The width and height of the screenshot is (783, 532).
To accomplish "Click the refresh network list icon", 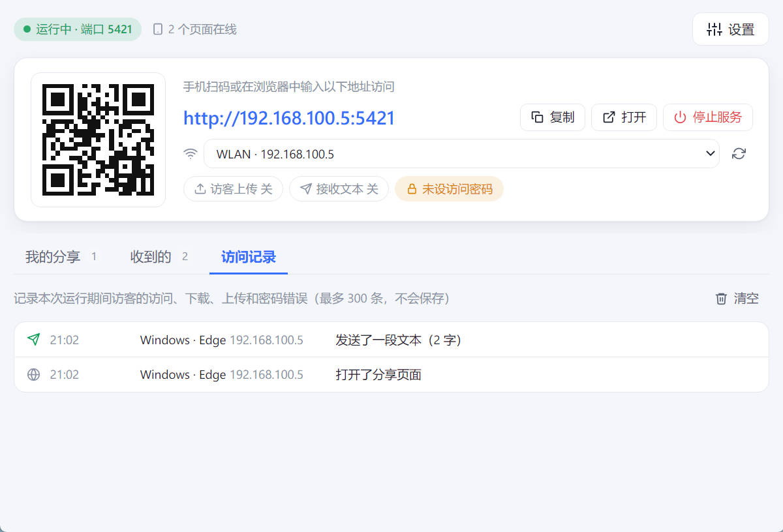I will pyautogui.click(x=739, y=154).
